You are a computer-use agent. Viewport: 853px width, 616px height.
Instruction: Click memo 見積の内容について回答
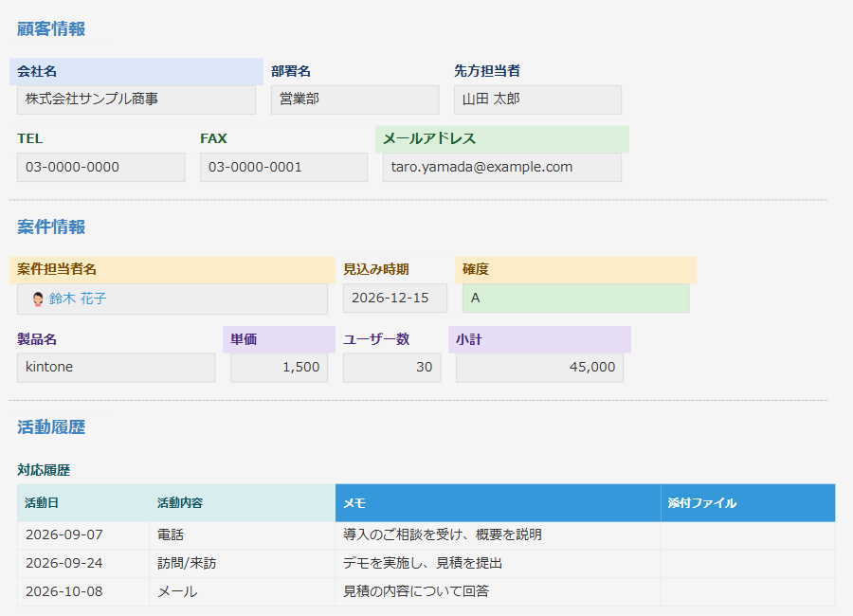click(416, 591)
